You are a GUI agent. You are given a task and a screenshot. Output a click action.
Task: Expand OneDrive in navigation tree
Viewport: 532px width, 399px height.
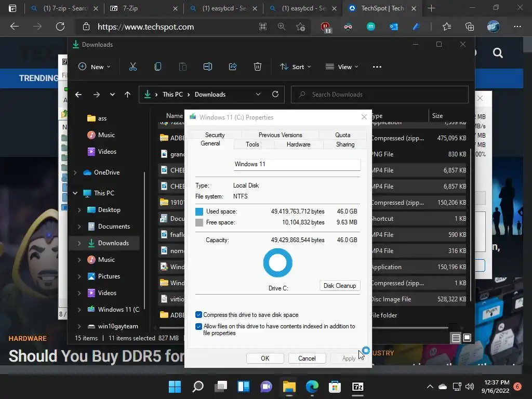pyautogui.click(x=75, y=172)
